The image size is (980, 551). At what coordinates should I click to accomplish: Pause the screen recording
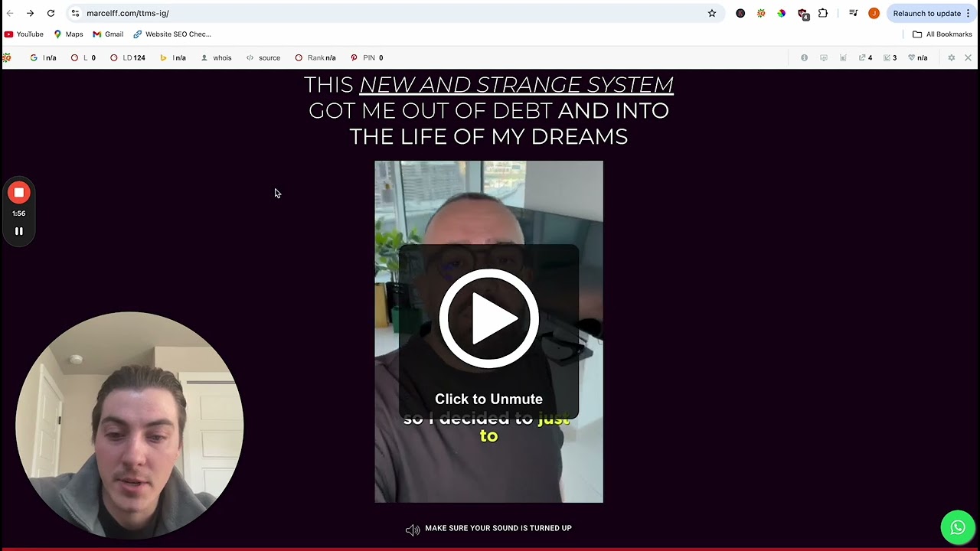(18, 231)
